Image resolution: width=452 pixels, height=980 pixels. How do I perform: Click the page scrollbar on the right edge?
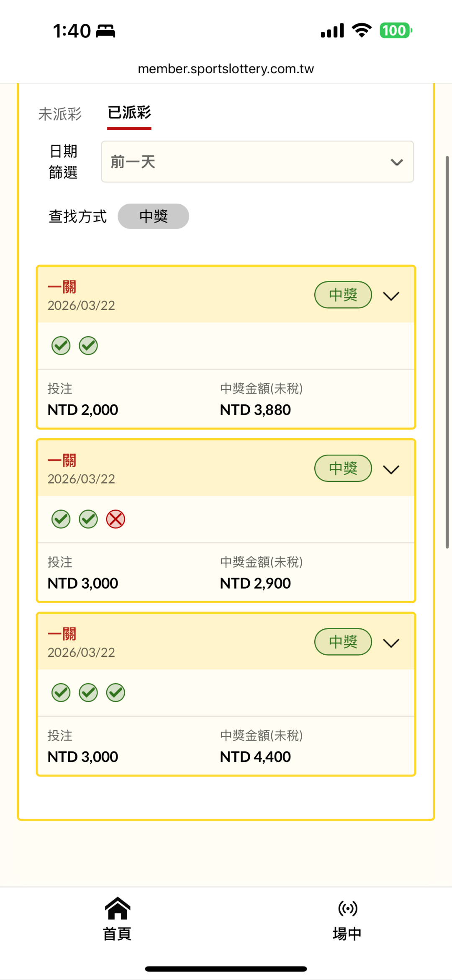pyautogui.click(x=447, y=352)
